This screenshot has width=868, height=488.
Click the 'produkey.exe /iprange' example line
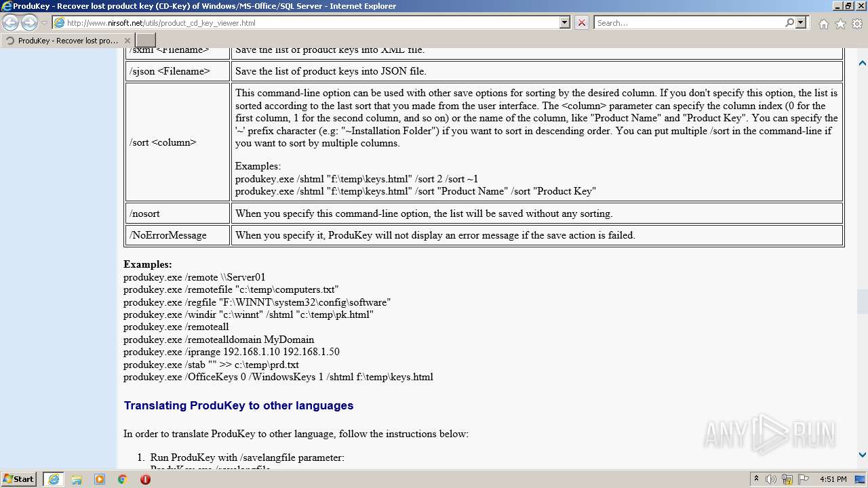tap(231, 352)
